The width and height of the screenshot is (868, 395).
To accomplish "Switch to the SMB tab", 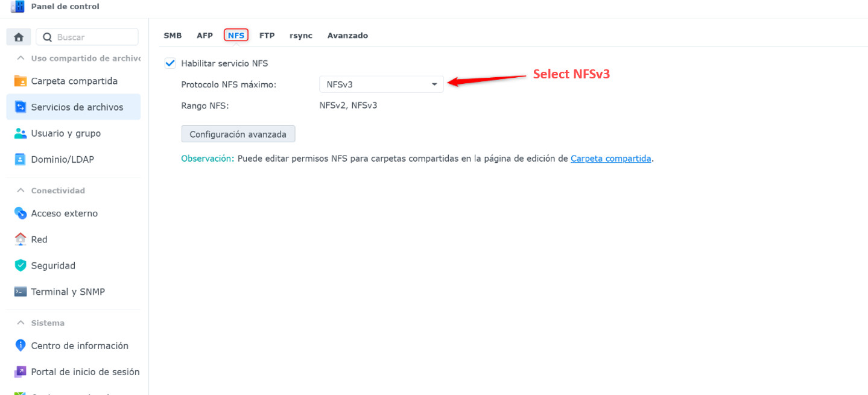I will [x=173, y=36].
